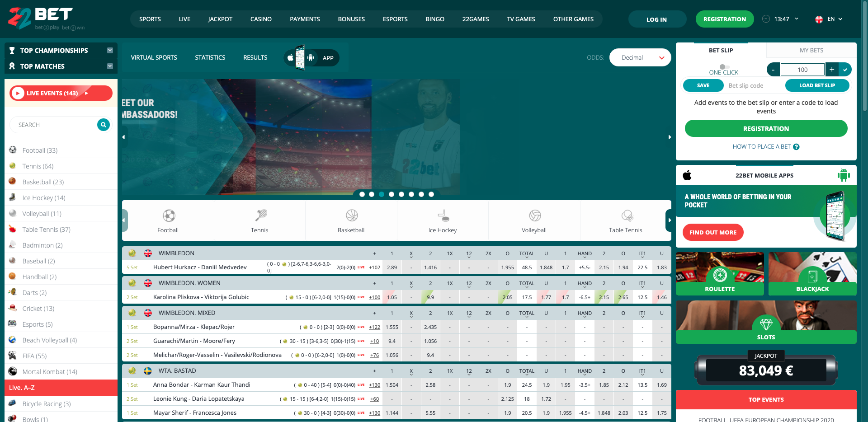
Task: Open FIFA sidebar item
Action: 61,356
